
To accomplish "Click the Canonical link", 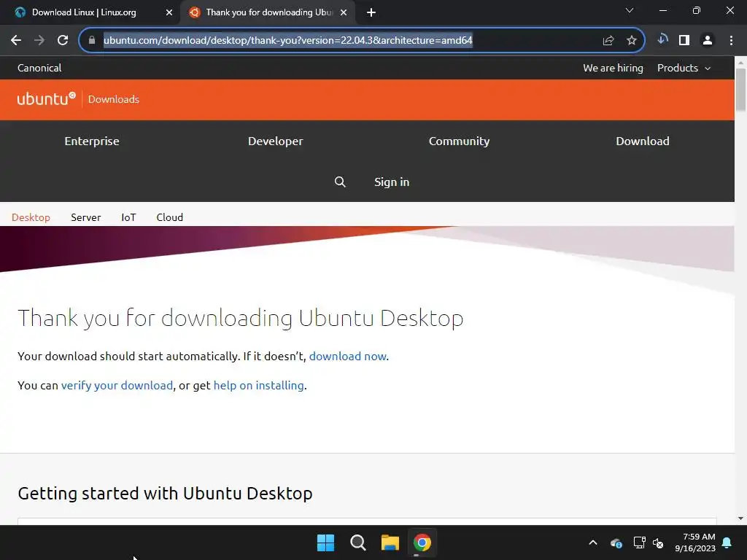I will (39, 68).
